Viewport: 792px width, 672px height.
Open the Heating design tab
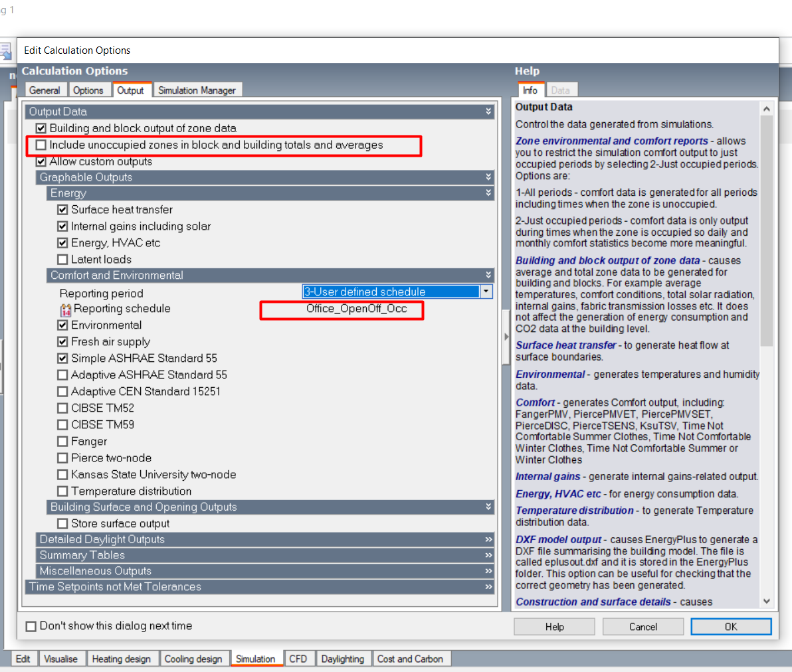coord(121,659)
